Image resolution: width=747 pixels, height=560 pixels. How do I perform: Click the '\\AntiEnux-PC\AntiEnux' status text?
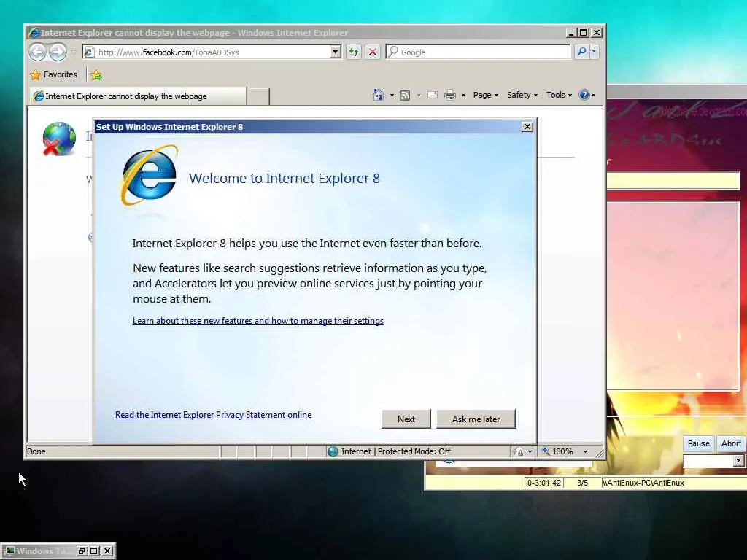(x=643, y=483)
